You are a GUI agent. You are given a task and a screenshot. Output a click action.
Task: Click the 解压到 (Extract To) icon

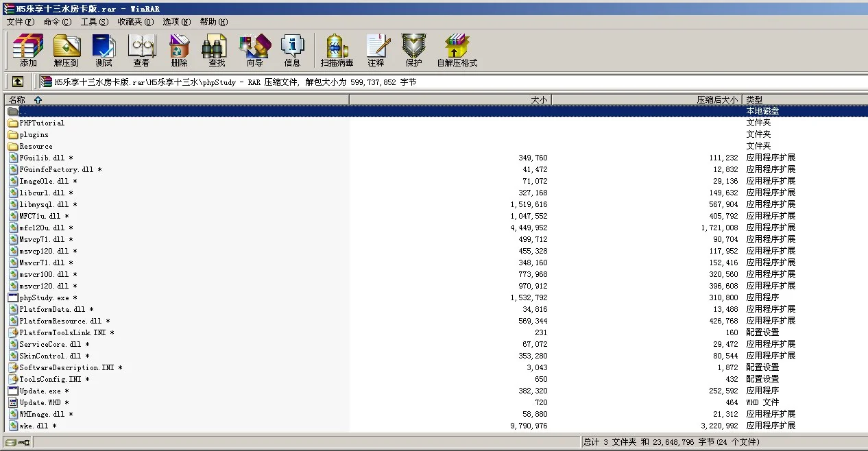pyautogui.click(x=66, y=51)
